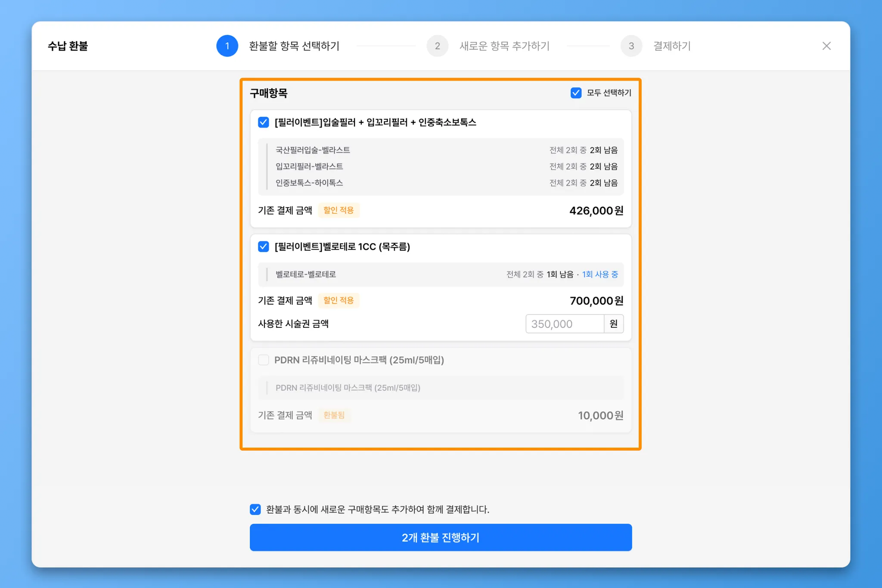Select 새로운 항목 추가하기 step label
This screenshot has height=588, width=882.
point(504,46)
